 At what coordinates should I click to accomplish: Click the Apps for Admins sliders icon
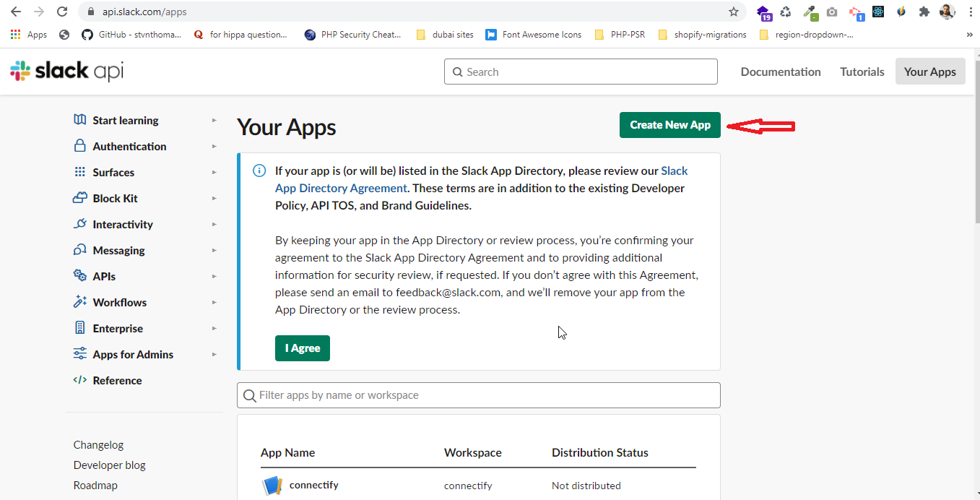(80, 354)
